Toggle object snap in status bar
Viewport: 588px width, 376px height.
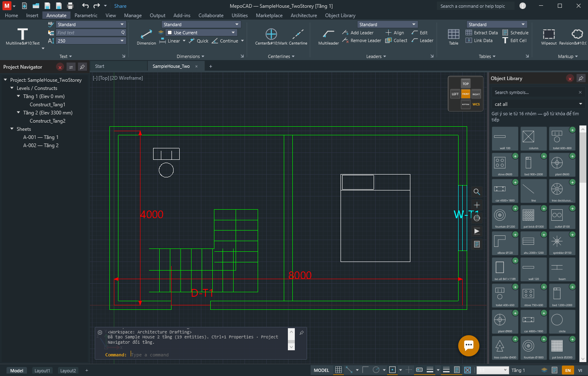(392, 370)
